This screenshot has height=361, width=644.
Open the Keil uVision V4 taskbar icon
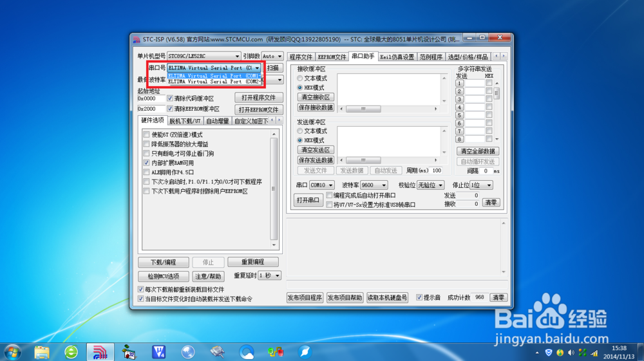tap(158, 352)
